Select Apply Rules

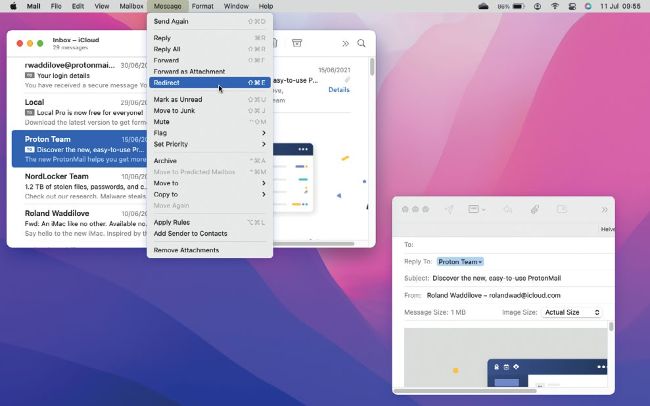(210, 223)
